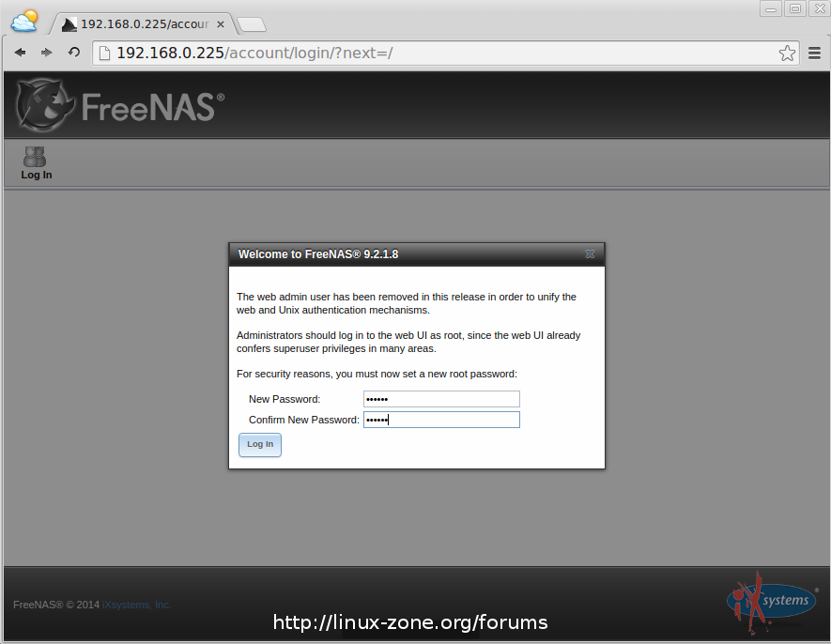Click the address bar URL
The height and width of the screenshot is (644, 831).
[254, 53]
